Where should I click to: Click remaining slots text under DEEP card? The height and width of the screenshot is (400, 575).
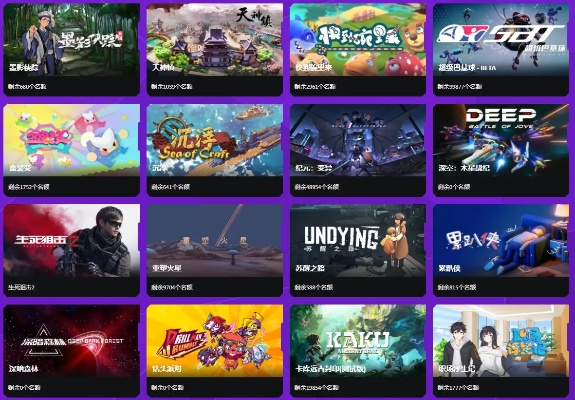click(x=454, y=187)
